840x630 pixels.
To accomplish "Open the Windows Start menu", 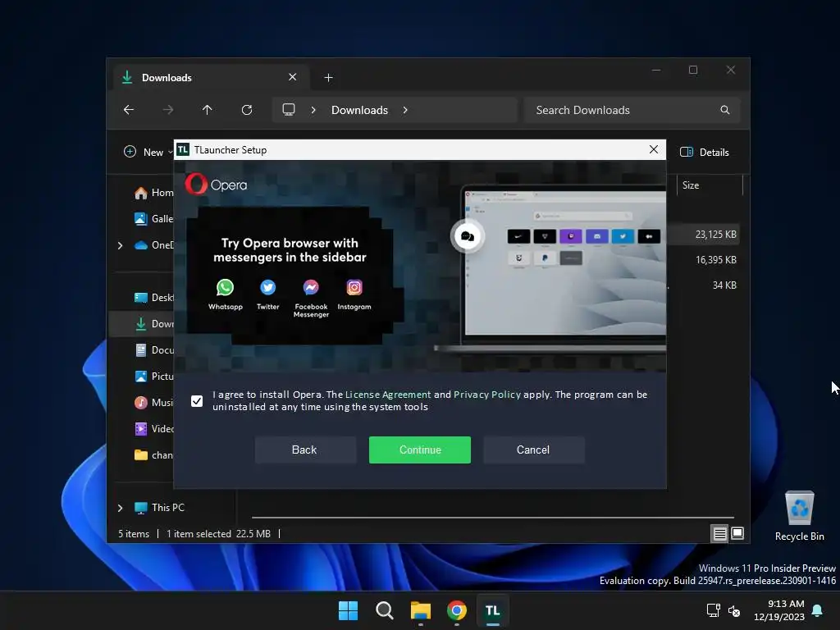I will (348, 610).
